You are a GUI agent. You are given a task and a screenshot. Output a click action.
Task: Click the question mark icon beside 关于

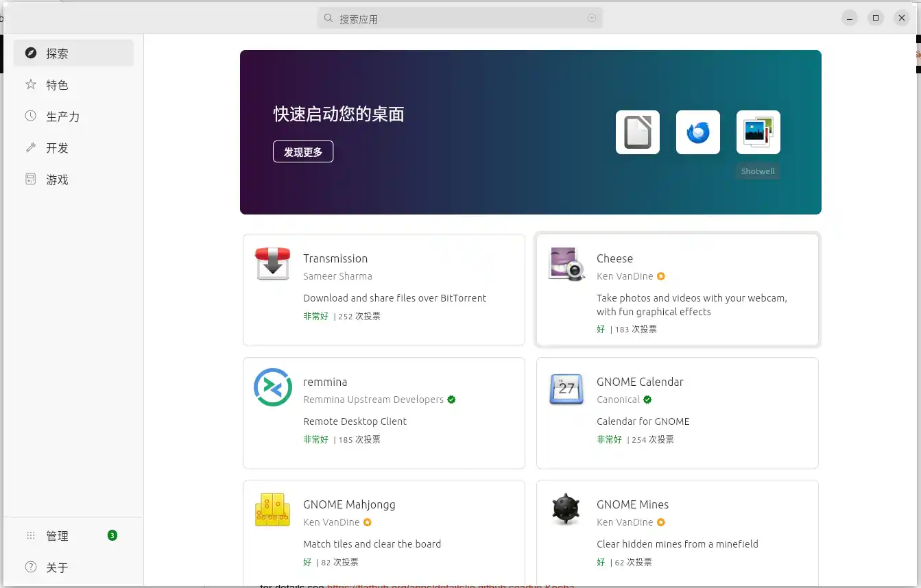(30, 567)
